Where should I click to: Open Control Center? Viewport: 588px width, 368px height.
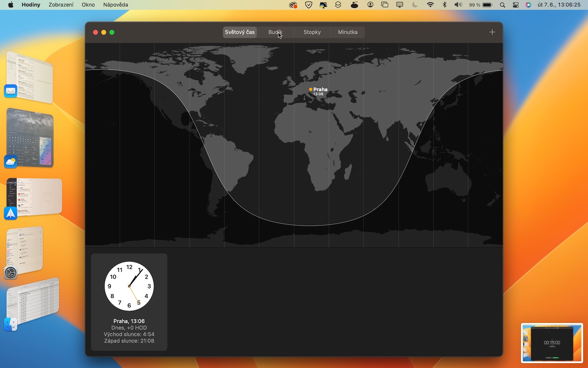pyautogui.click(x=516, y=5)
